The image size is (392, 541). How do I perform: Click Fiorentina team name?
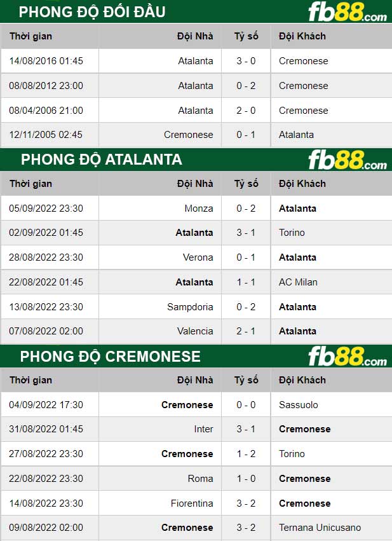(x=192, y=503)
